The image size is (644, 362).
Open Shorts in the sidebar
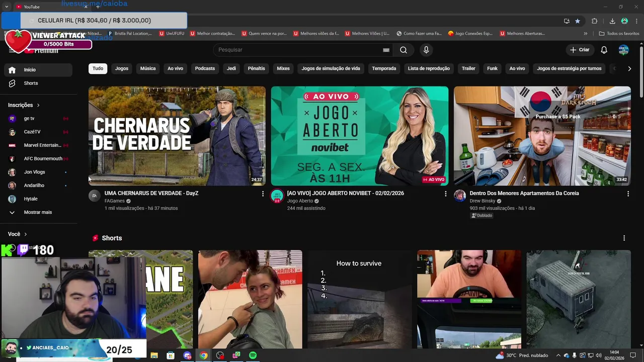(38, 83)
